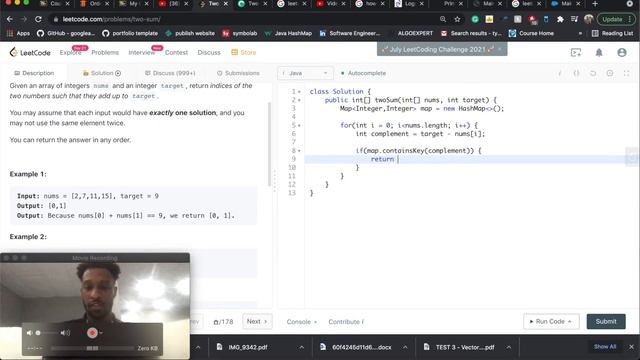Open Explore in LeetCode navigation

(x=70, y=53)
